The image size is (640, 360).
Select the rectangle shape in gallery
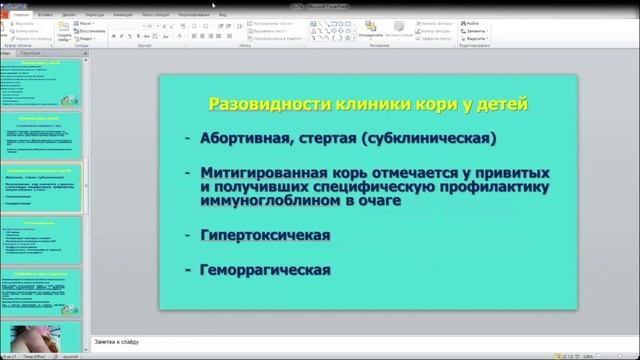(x=334, y=24)
